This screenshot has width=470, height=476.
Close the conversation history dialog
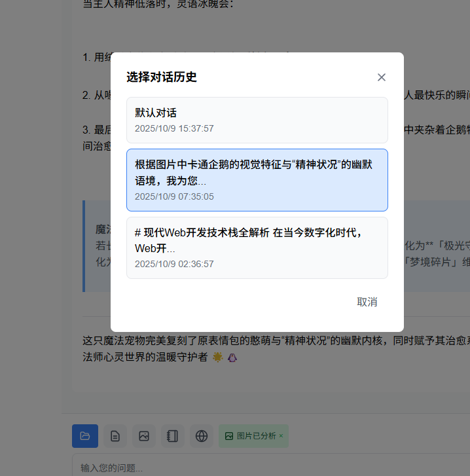click(x=382, y=77)
